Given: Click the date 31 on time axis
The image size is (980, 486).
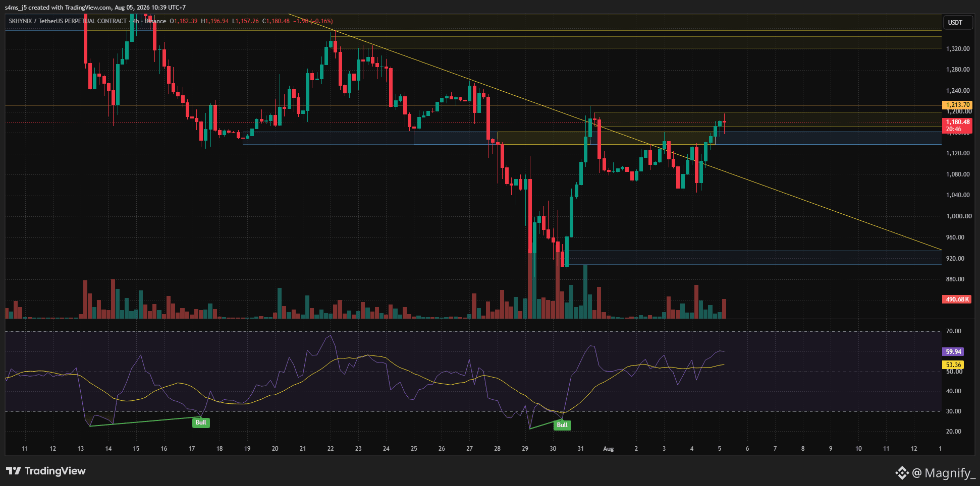Looking at the screenshot, I should (x=581, y=449).
